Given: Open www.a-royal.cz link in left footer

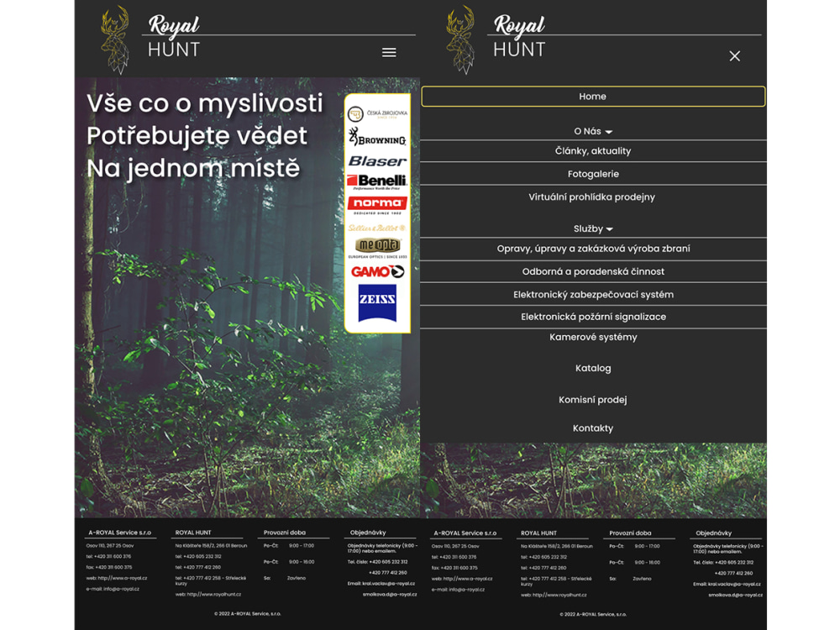Looking at the screenshot, I should tap(122, 578).
